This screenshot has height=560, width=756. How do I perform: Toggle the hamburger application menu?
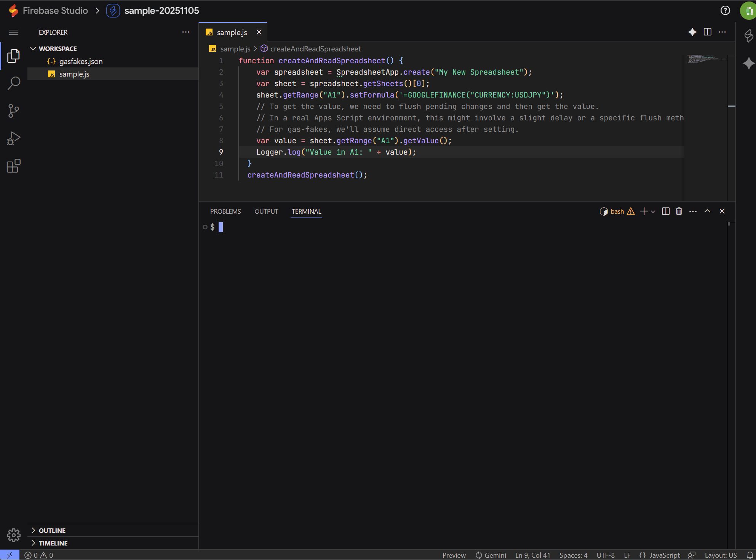(x=14, y=32)
